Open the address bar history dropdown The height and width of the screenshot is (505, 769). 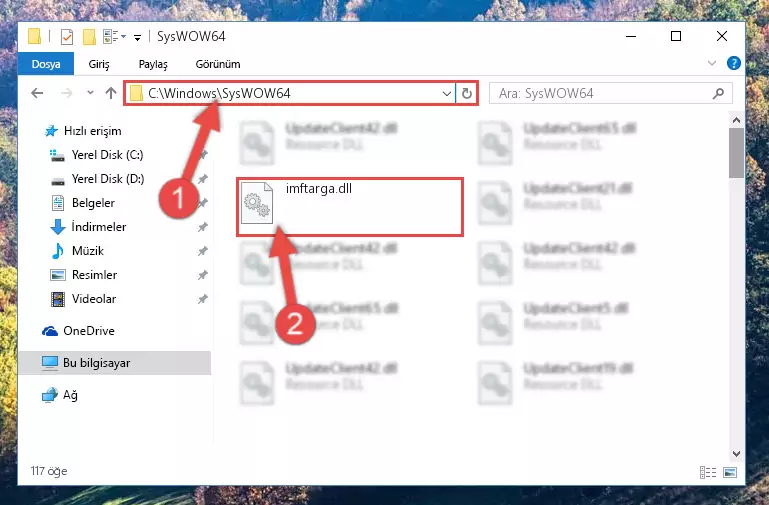(446, 93)
